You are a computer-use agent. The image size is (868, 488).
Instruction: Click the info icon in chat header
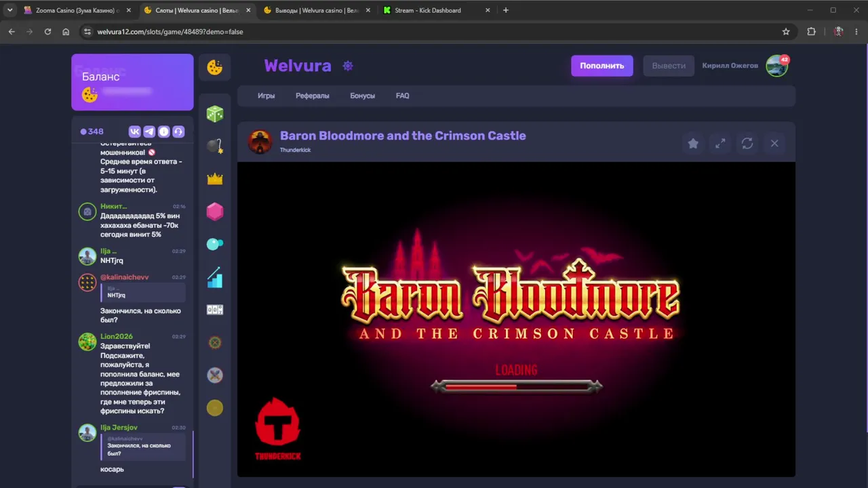pos(163,131)
